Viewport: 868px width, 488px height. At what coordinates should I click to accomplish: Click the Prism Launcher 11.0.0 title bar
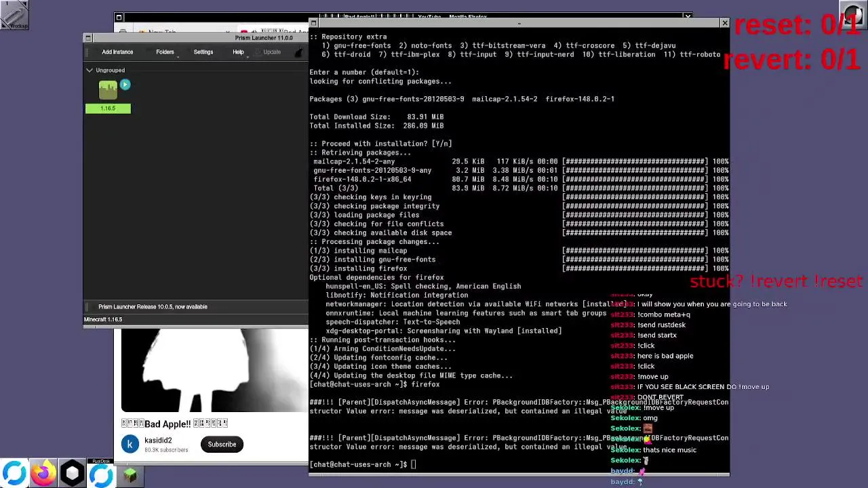pos(264,38)
